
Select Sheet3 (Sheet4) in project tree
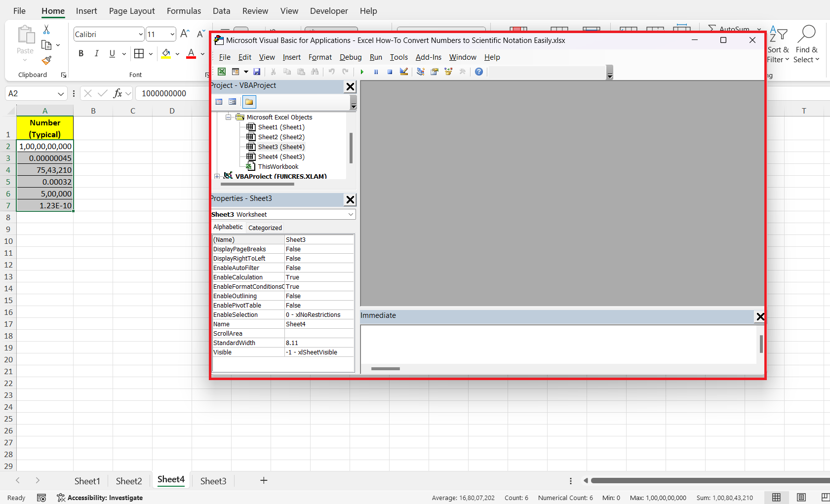click(x=281, y=147)
